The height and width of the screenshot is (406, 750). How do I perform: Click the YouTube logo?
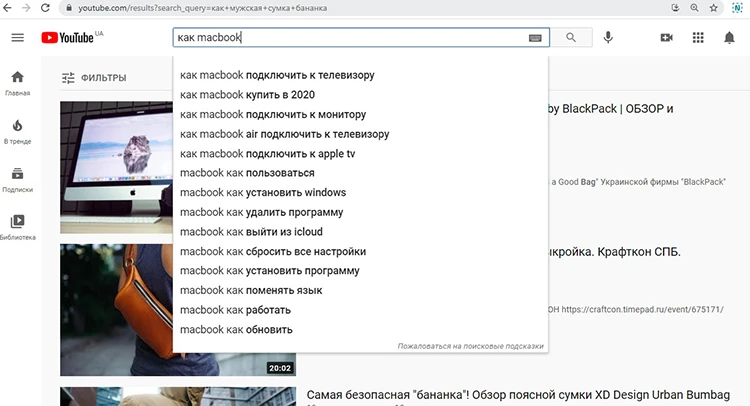tap(68, 38)
